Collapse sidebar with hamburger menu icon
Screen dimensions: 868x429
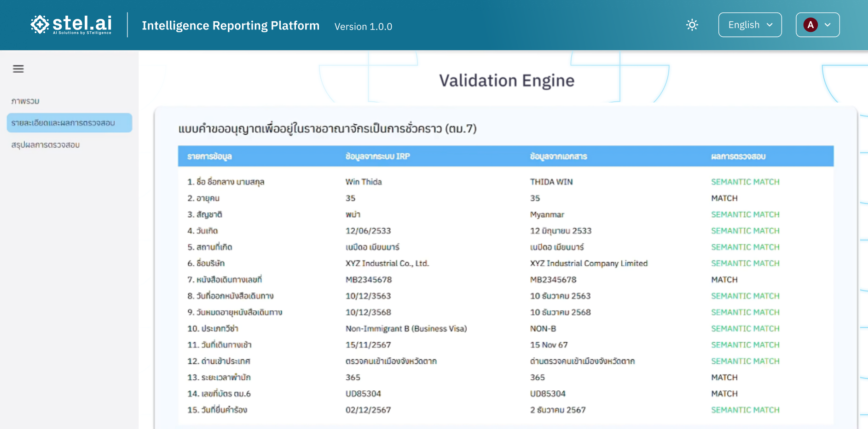click(x=18, y=69)
